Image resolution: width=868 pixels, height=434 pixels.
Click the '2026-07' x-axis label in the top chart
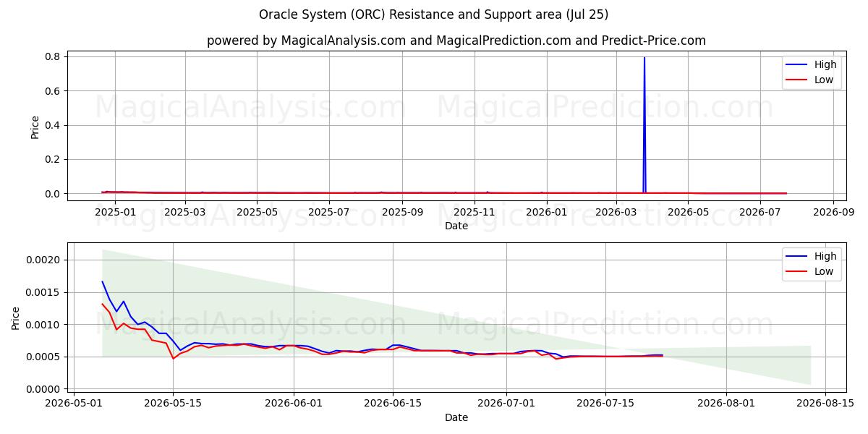761,212
